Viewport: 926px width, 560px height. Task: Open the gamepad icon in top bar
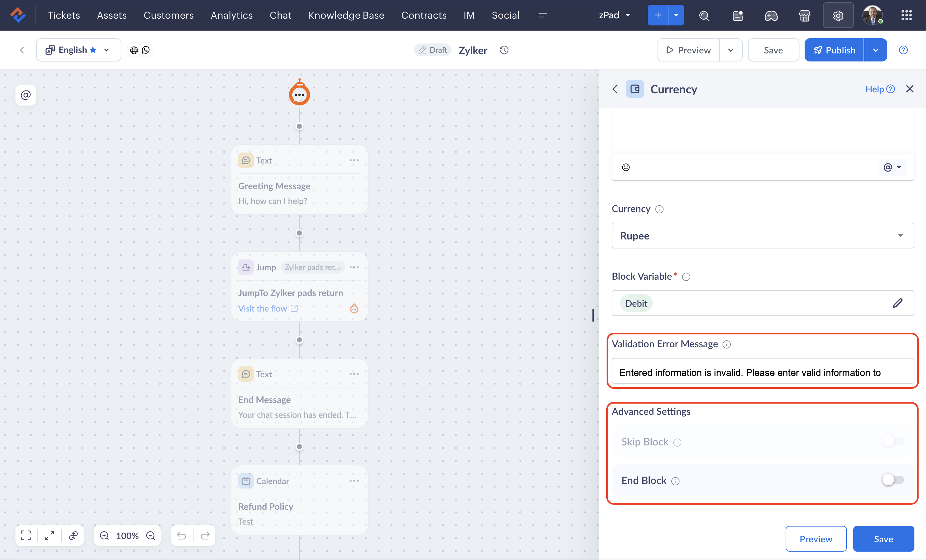point(771,15)
